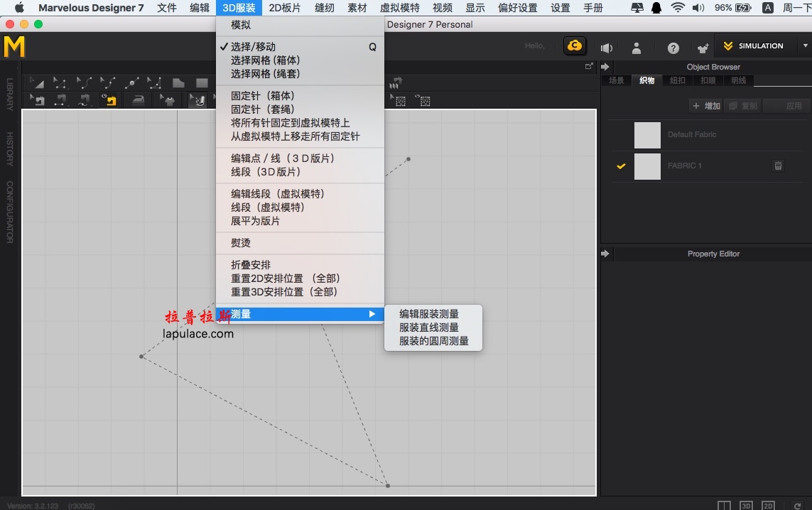Pop out the 2D window
The image size is (812, 510).
pyautogui.click(x=589, y=66)
